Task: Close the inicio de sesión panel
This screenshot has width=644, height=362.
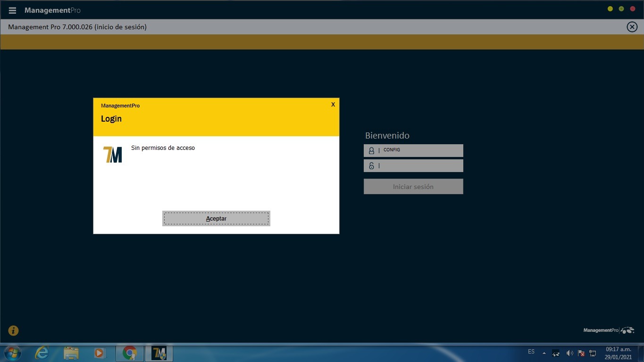Action: (632, 27)
